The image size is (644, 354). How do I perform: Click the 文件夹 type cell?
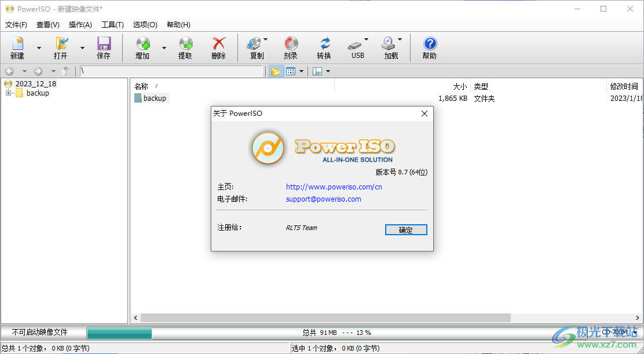pyautogui.click(x=484, y=98)
